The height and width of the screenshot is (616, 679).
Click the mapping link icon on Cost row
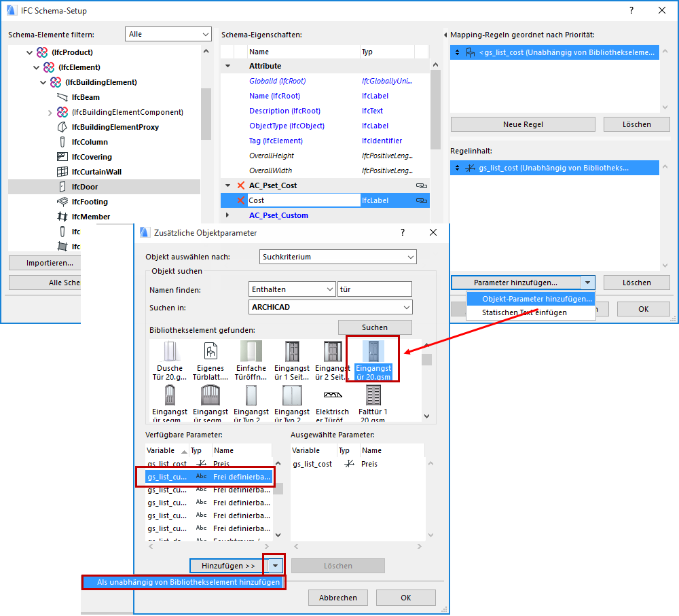point(422,200)
